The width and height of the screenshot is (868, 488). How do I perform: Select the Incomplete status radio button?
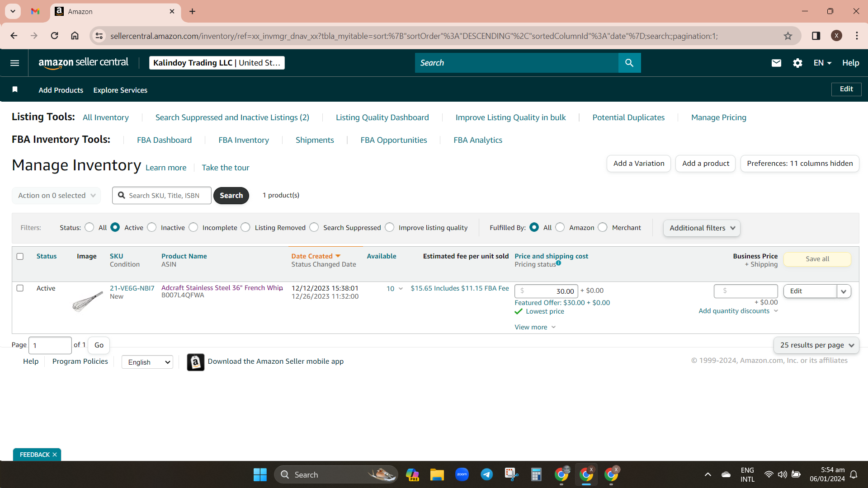click(193, 227)
